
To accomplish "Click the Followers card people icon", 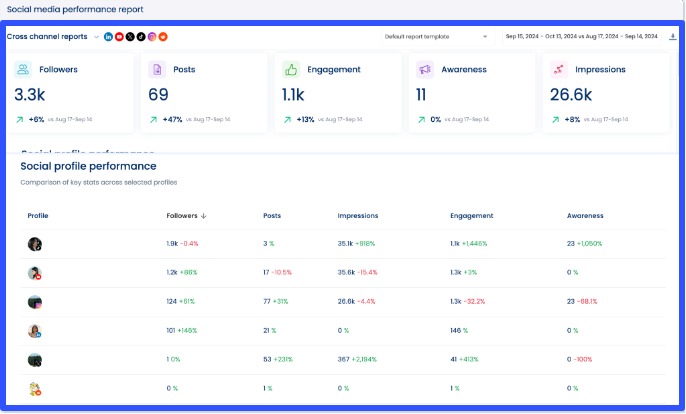I will click(23, 70).
